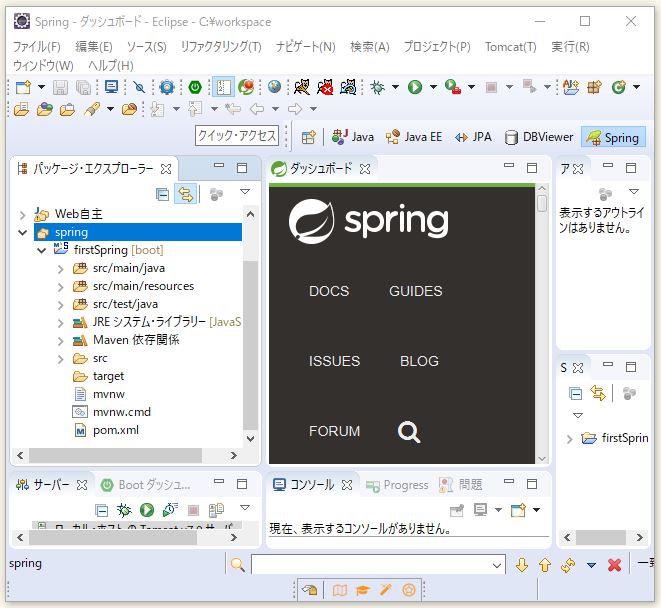Open the web browser globe icon

coord(274,87)
